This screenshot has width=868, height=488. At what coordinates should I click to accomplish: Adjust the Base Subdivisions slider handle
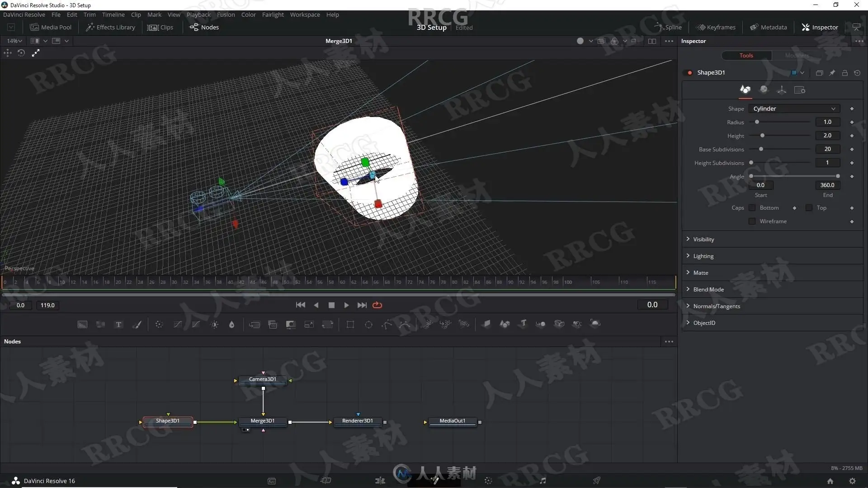coord(761,149)
